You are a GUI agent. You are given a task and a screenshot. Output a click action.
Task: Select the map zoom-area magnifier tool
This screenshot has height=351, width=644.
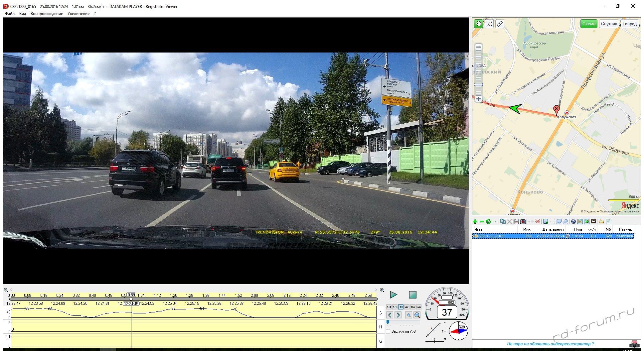point(489,24)
